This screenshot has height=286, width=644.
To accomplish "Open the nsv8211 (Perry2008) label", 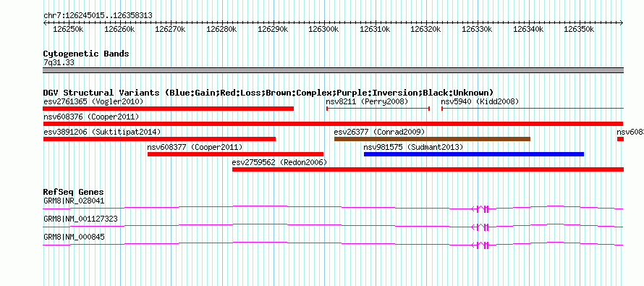I will coord(367,101).
